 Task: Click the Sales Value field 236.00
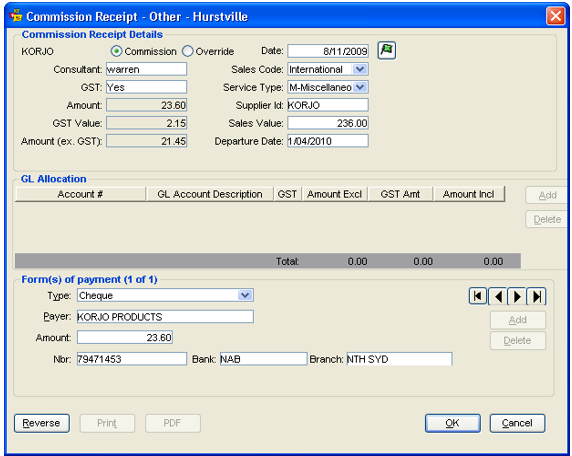coord(328,123)
